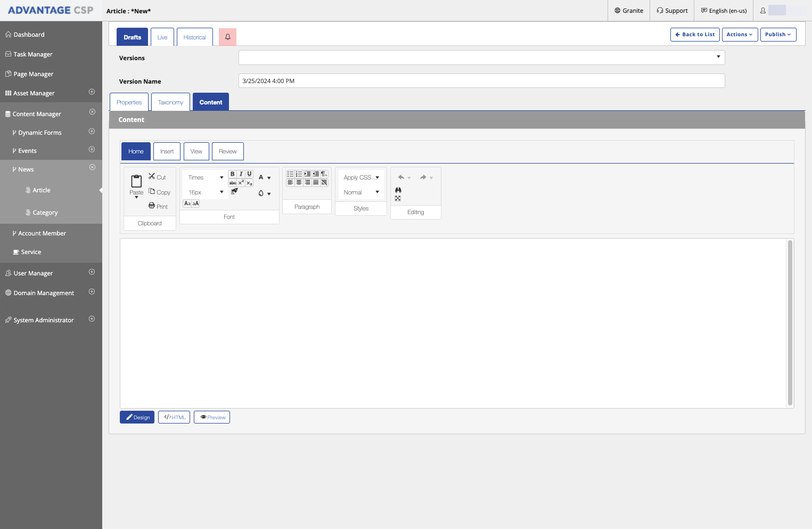Viewport: 812px width, 529px height.
Task: Redo the last edit
Action: click(x=423, y=177)
